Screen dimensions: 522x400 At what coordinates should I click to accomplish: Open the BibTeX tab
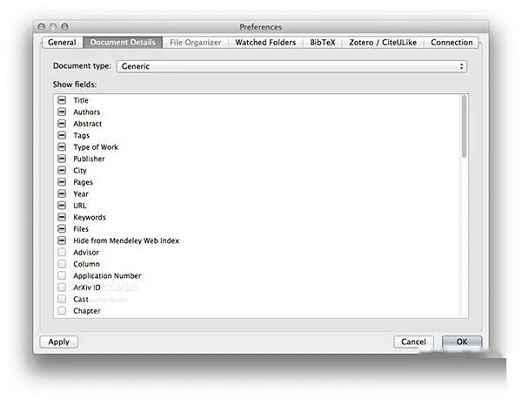click(x=322, y=43)
